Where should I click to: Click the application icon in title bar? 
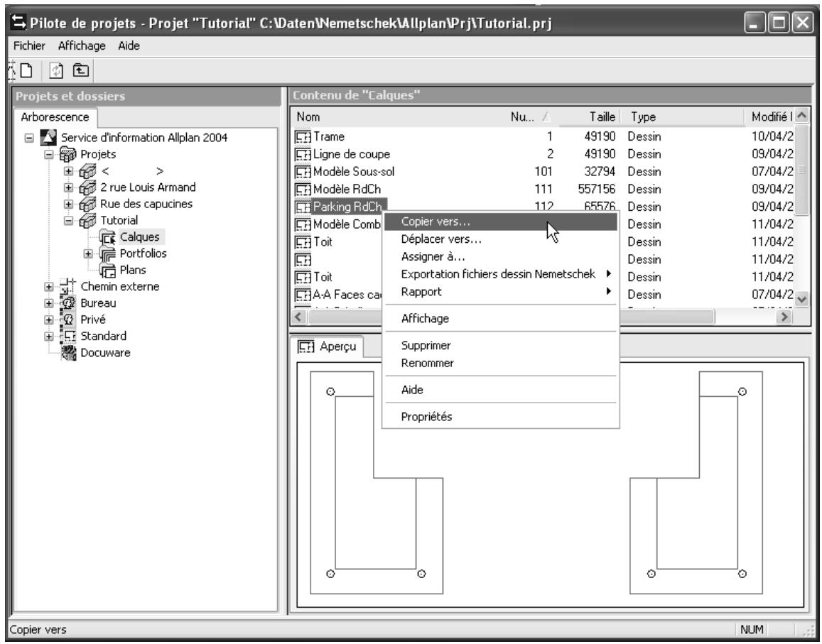tap(19, 22)
